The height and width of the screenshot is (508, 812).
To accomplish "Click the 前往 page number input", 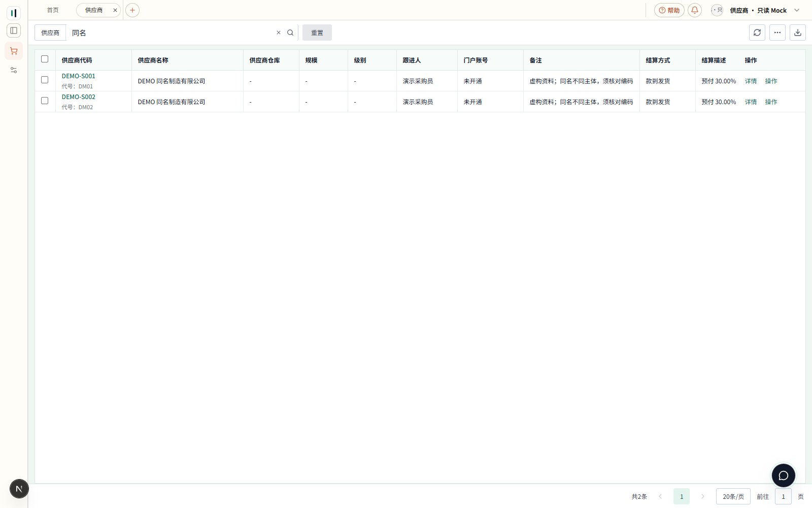I will (783, 496).
